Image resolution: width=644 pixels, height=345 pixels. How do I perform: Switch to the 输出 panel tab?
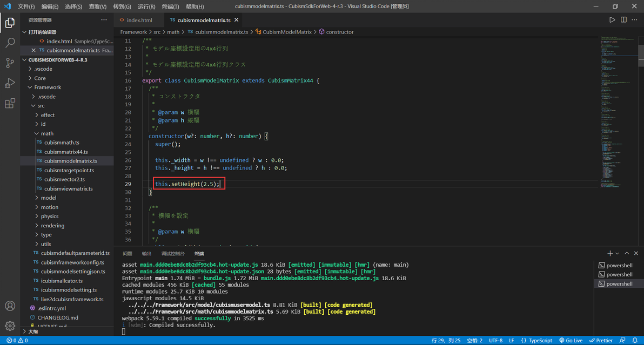point(146,254)
